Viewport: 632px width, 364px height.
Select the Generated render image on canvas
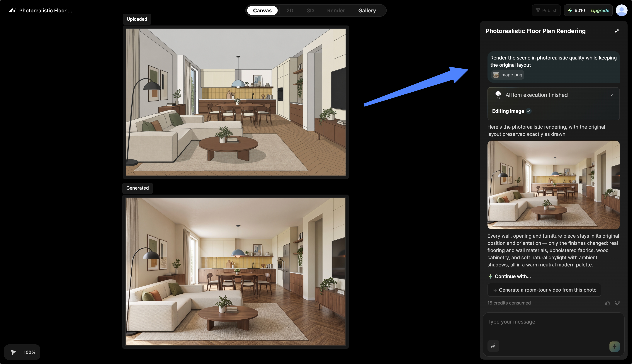point(235,272)
